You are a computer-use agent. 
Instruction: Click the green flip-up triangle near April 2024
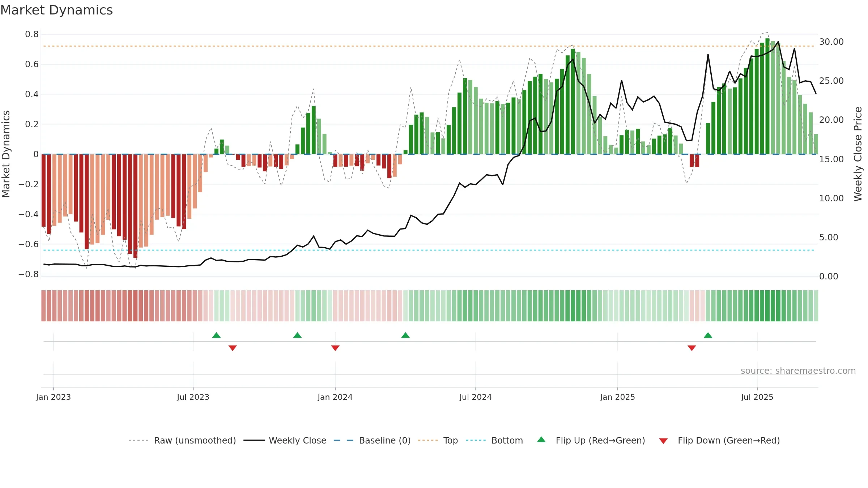pyautogui.click(x=405, y=335)
